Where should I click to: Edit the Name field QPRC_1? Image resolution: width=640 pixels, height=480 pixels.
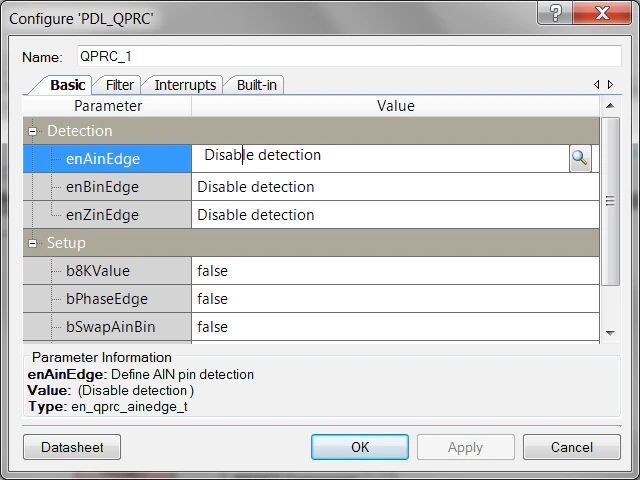point(349,56)
